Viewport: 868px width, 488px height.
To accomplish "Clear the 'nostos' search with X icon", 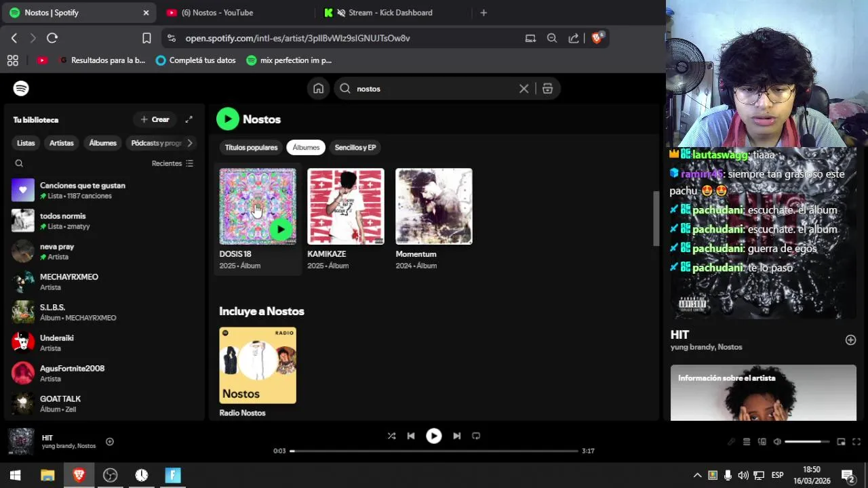I will 524,89.
